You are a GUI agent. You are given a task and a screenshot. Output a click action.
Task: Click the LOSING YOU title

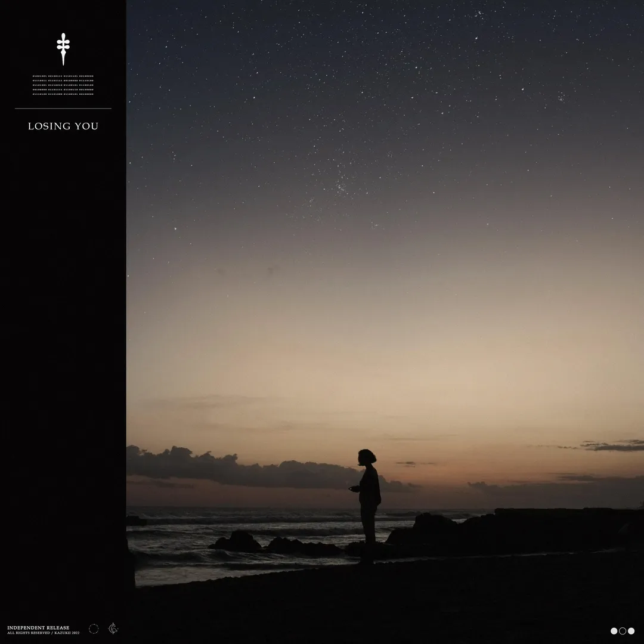click(x=63, y=126)
